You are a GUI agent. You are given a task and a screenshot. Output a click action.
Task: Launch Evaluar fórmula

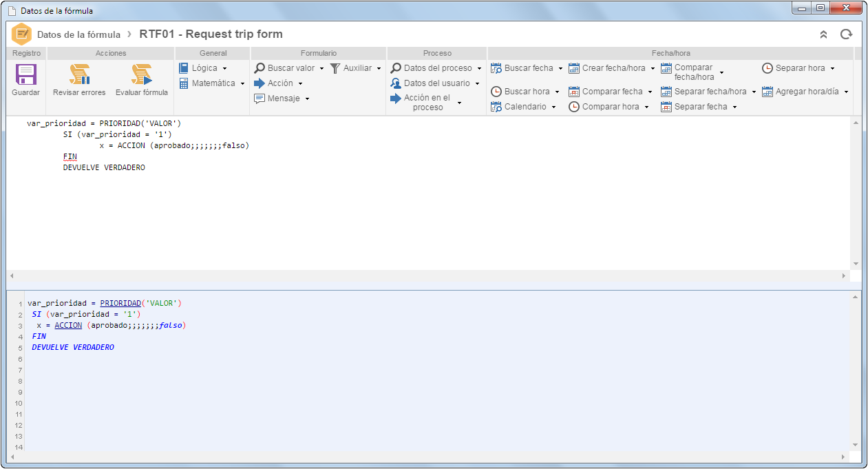click(x=142, y=81)
